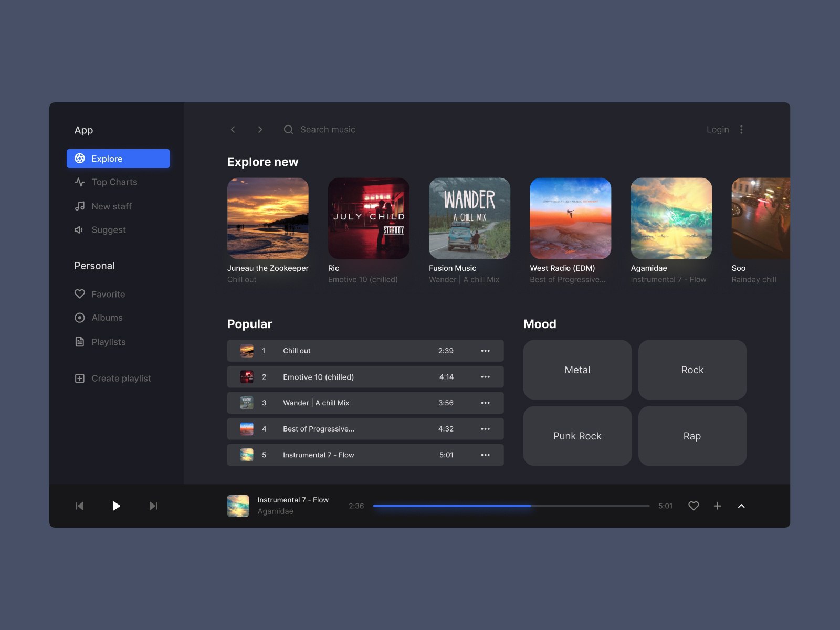
Task: Select the Rock mood
Action: click(692, 370)
